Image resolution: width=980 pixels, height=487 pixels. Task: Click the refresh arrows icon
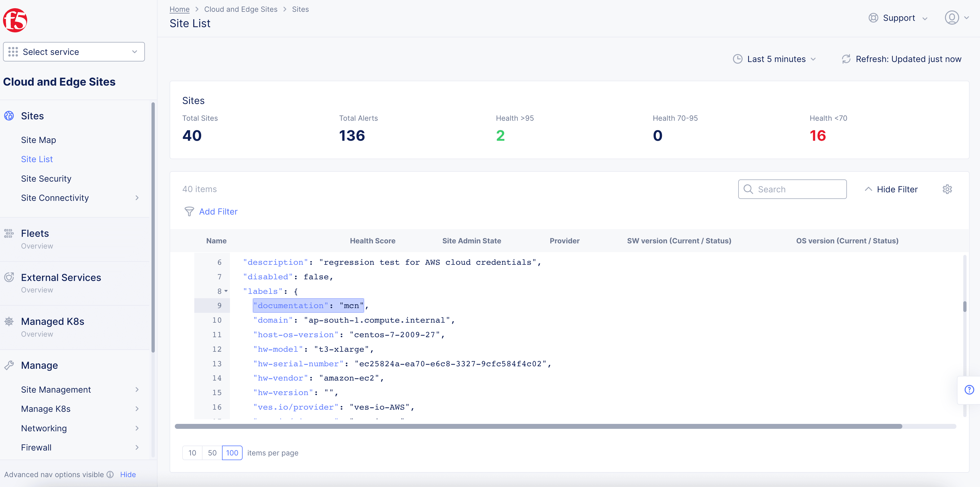[846, 59]
